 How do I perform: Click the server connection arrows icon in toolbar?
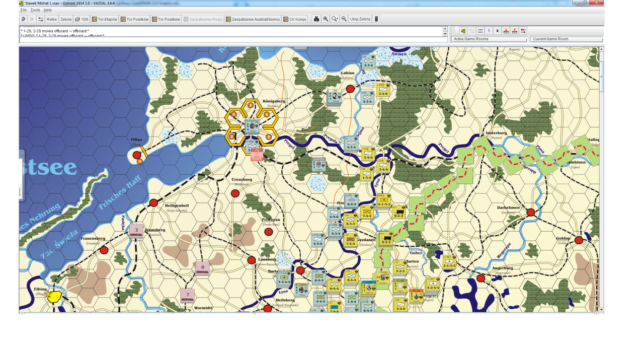click(x=40, y=19)
